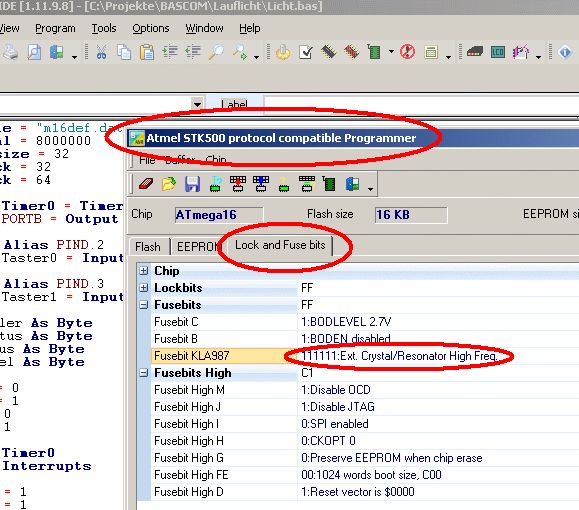Collapse the Fusebits High section
Screen dimensions: 579x510
(144, 373)
